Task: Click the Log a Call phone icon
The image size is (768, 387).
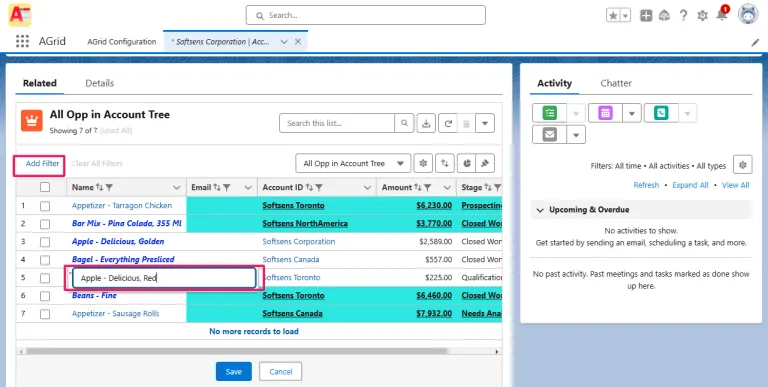Action: [x=661, y=113]
